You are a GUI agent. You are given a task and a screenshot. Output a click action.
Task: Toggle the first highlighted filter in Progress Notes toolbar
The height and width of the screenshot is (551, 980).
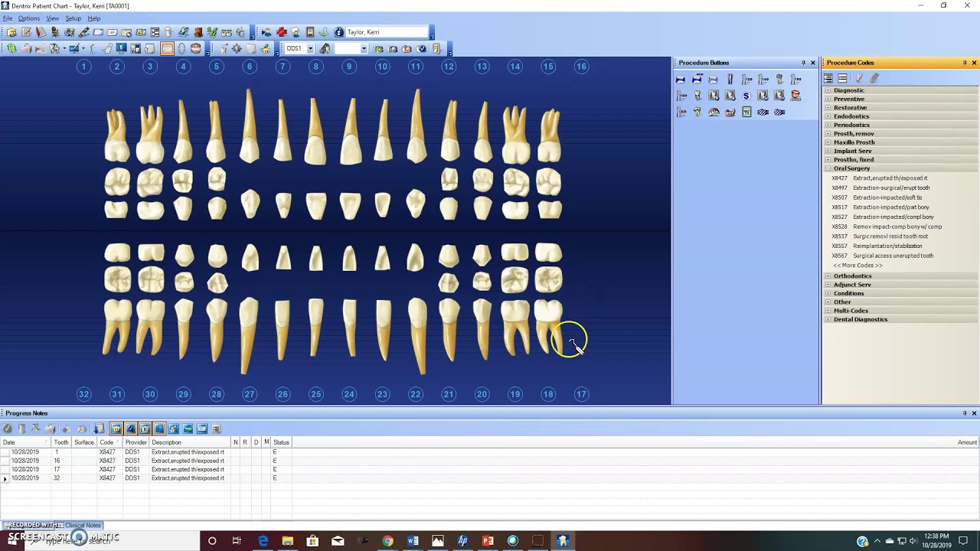[116, 429]
